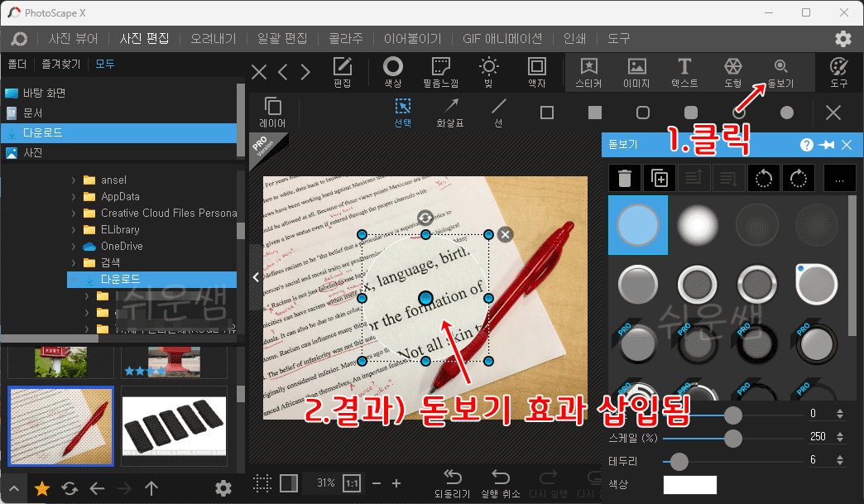Viewport: 864px width, 504px height.
Task: Switch to 사진 뷰어 tab
Action: coord(74,39)
